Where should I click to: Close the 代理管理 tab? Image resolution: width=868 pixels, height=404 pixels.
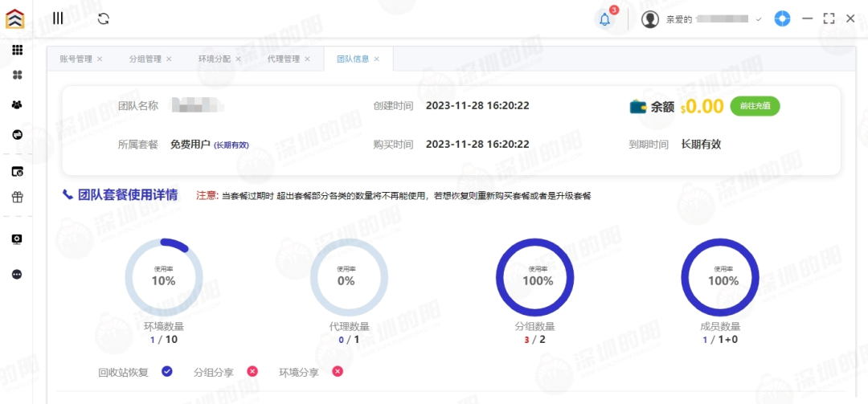tap(307, 59)
